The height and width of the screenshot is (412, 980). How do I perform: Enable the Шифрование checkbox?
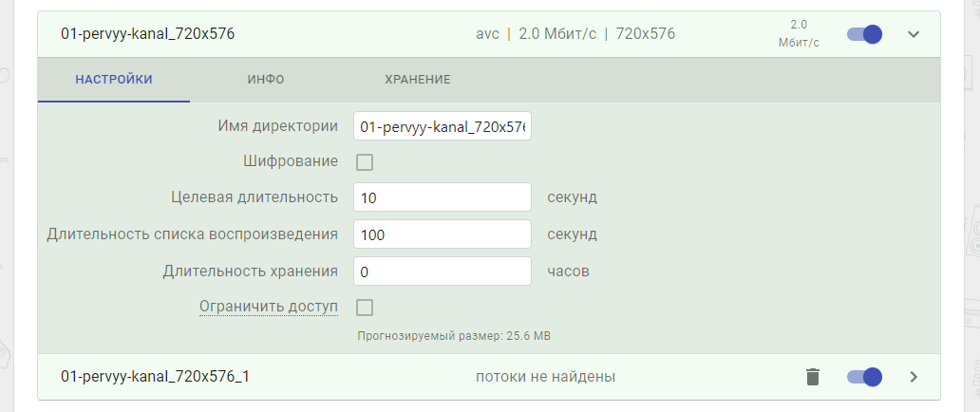click(365, 162)
